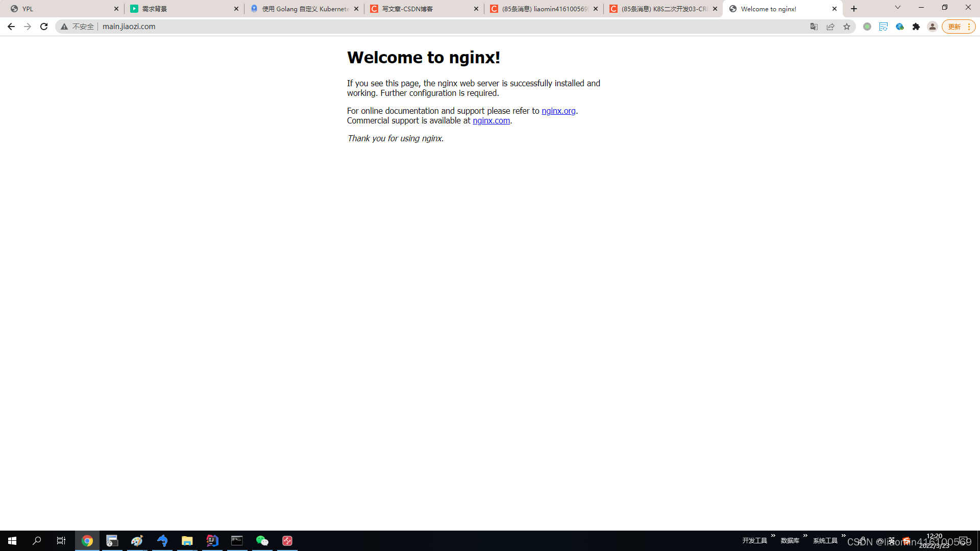The height and width of the screenshot is (551, 980).
Task: Open the user profile avatar
Action: (933, 27)
